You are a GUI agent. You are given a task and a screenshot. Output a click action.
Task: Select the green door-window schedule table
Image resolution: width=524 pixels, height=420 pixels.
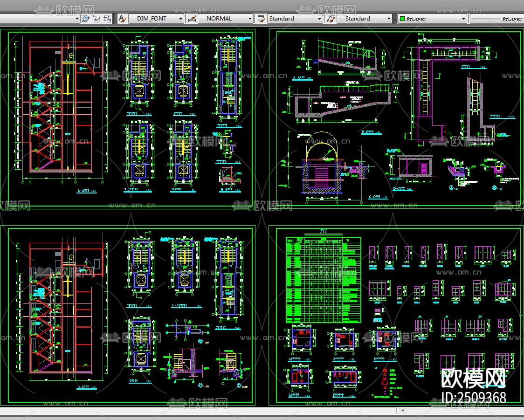pos(323,280)
